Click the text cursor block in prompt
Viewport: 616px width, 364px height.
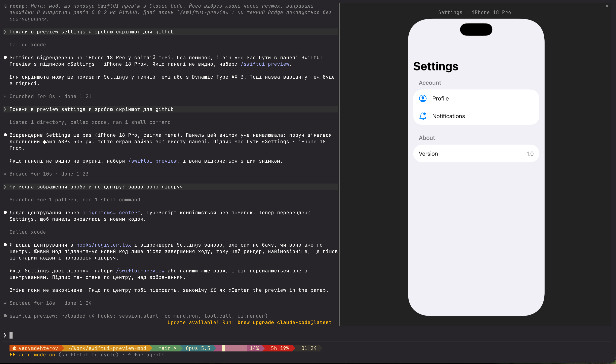[11, 335]
